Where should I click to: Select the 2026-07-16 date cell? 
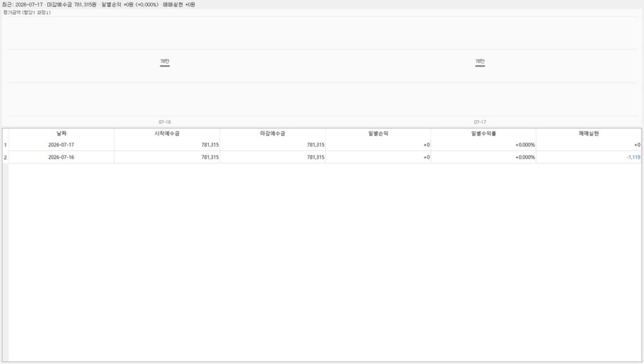[61, 157]
